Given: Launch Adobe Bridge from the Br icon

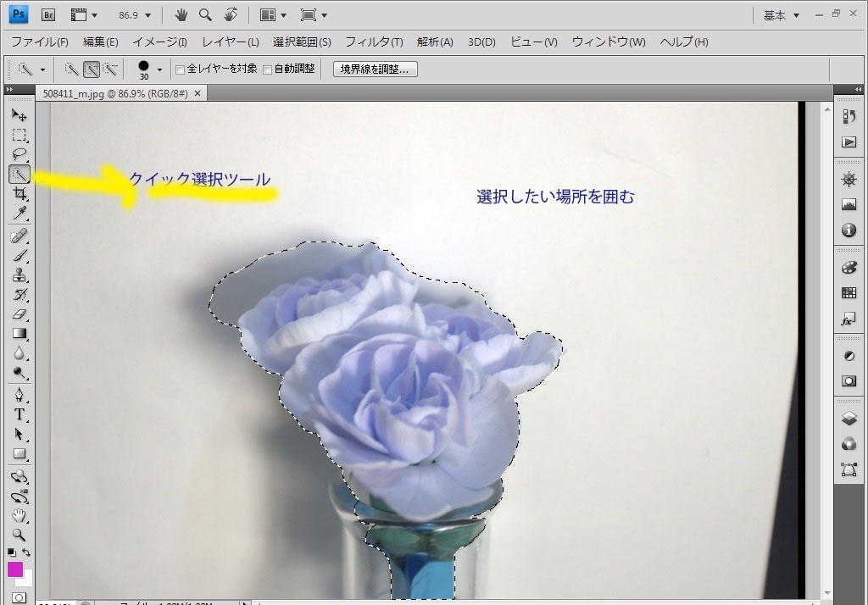Looking at the screenshot, I should click(x=48, y=14).
